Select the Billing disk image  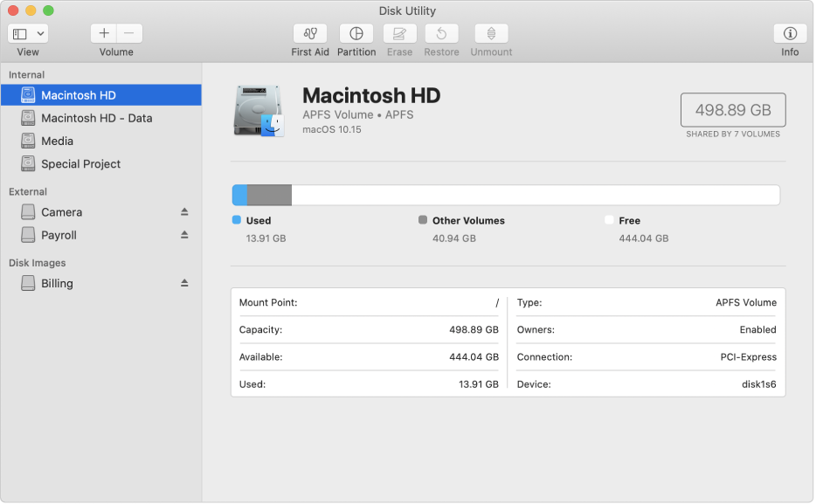57,283
